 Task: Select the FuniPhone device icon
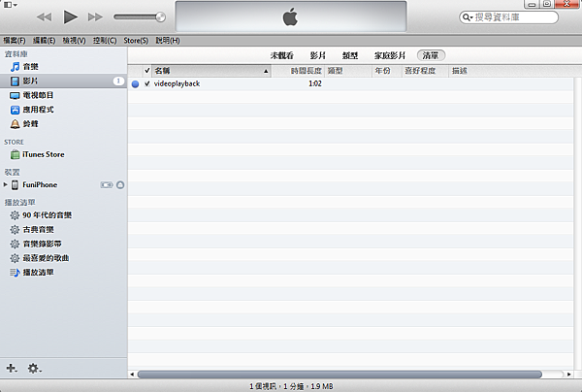click(x=15, y=184)
